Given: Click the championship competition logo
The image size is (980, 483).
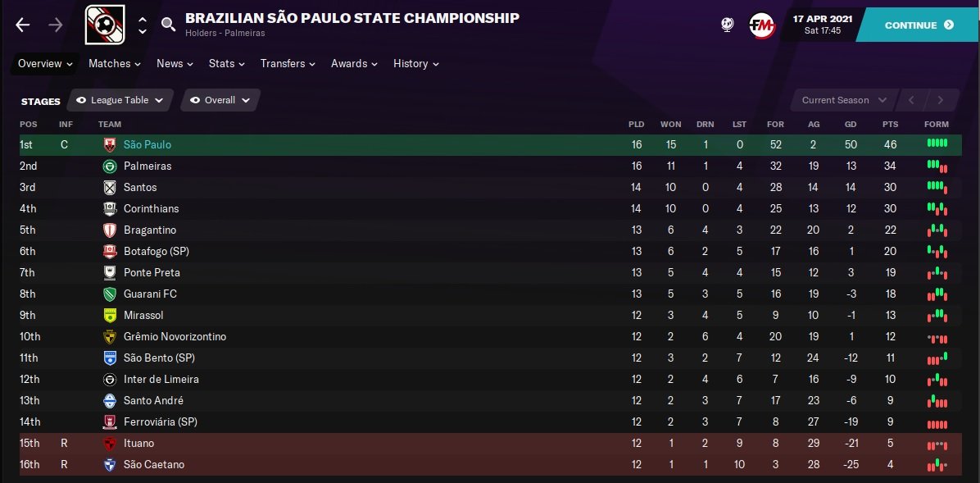Looking at the screenshot, I should point(105,25).
